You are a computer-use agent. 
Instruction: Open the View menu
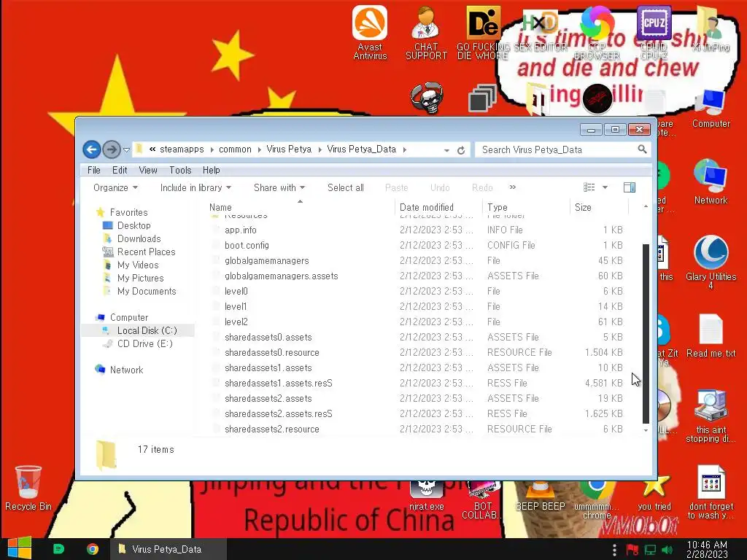(x=148, y=170)
